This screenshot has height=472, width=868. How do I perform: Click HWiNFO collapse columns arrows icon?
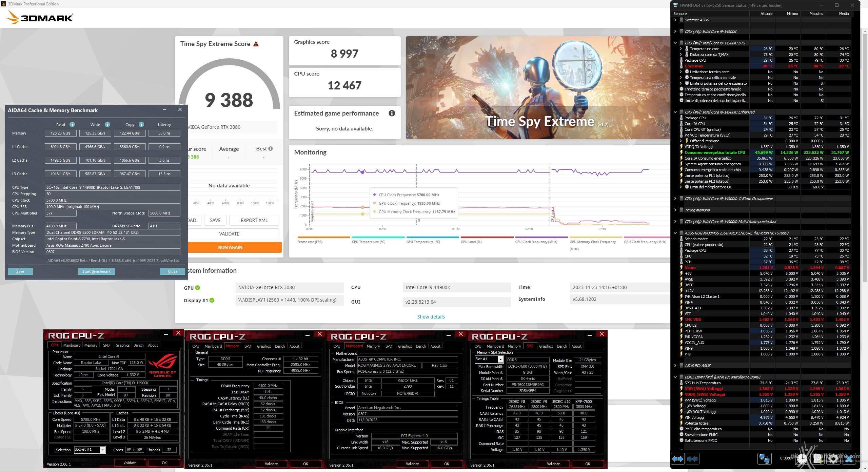pyautogui.click(x=692, y=459)
